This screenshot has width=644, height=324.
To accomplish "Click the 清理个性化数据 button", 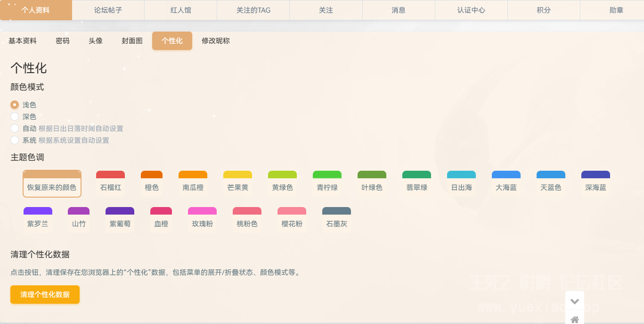I will point(45,294).
